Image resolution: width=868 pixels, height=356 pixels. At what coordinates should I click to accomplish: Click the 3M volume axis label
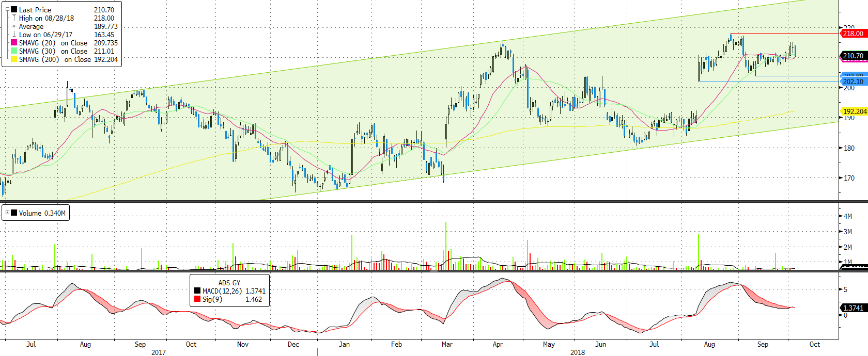[848, 232]
